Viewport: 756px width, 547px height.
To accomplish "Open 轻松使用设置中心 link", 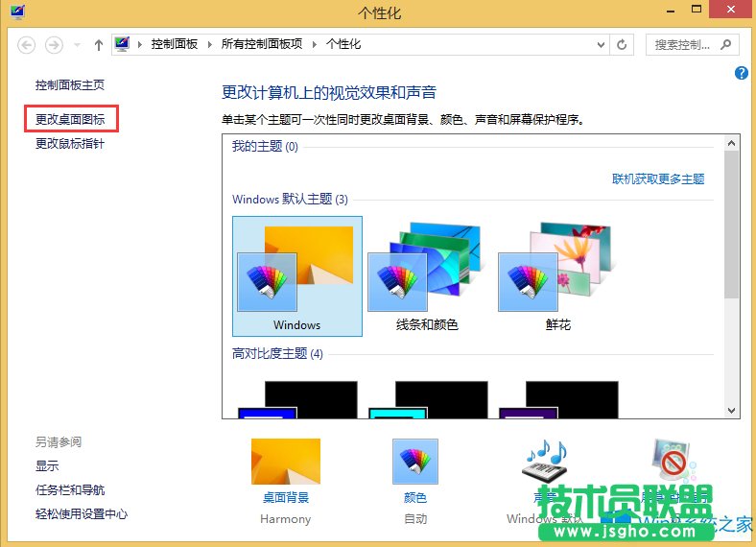I will [82, 514].
